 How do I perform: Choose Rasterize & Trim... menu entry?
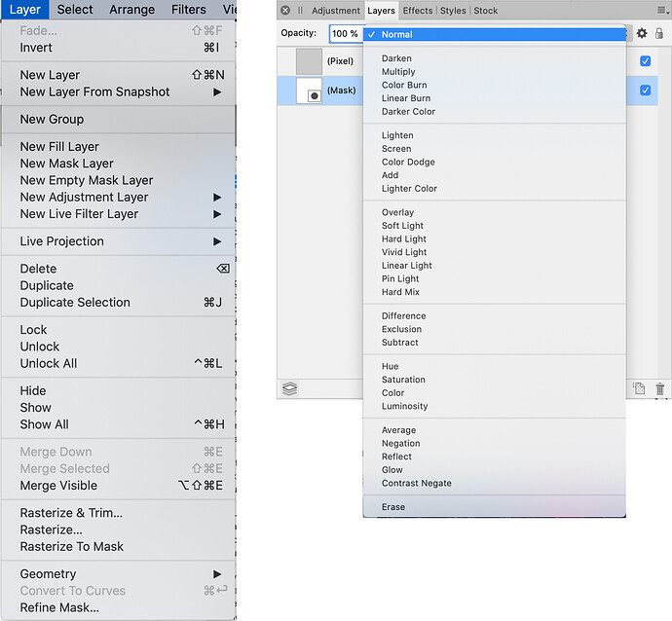[119, 513]
